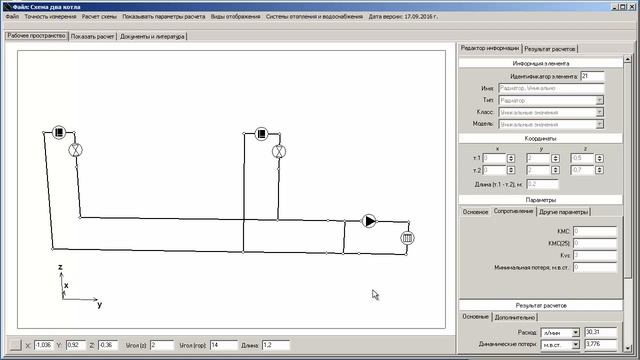This screenshot has height=360, width=640.
Task: Click the small square button left of X field
Action: coord(16,345)
